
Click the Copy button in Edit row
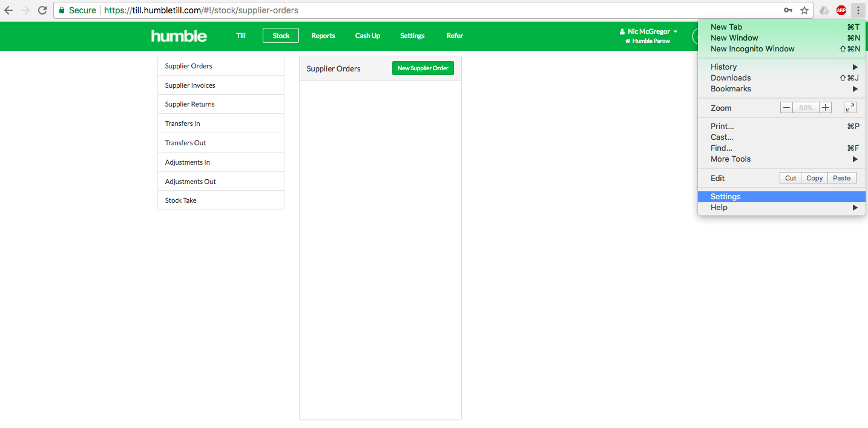coord(815,178)
